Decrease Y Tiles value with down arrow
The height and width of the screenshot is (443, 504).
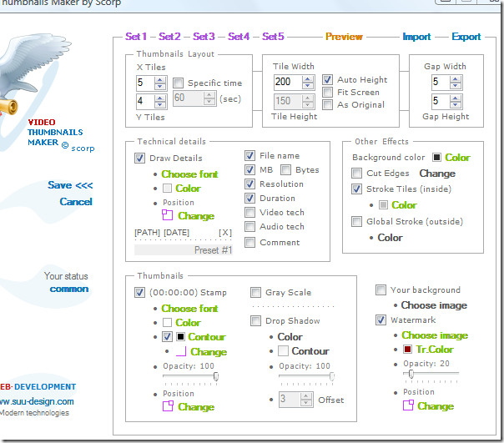[x=160, y=105]
